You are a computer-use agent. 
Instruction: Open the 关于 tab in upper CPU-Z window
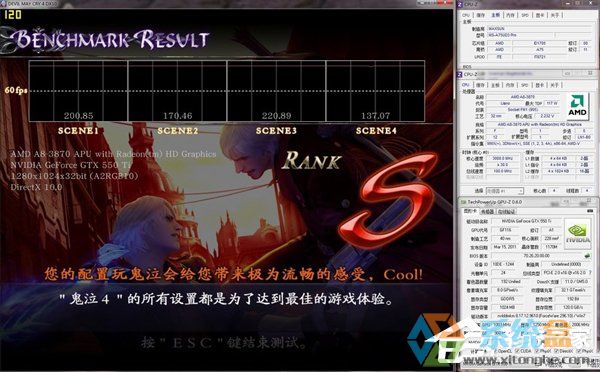pyautogui.click(x=555, y=15)
